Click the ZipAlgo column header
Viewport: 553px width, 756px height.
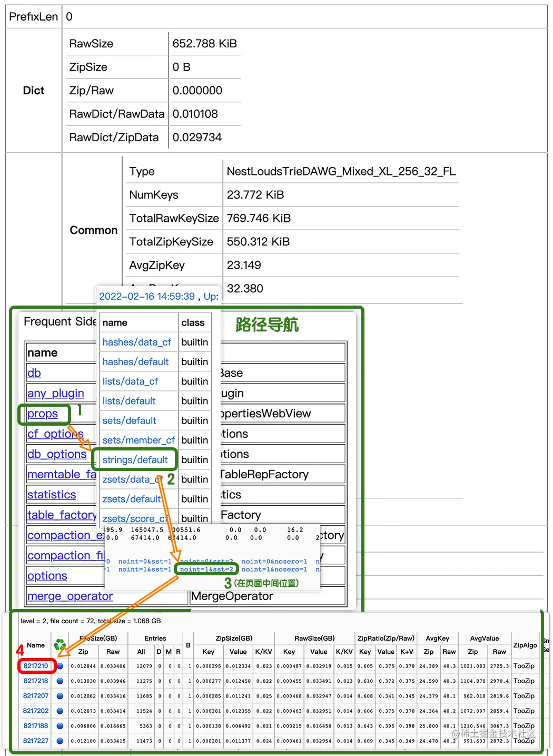(525, 645)
